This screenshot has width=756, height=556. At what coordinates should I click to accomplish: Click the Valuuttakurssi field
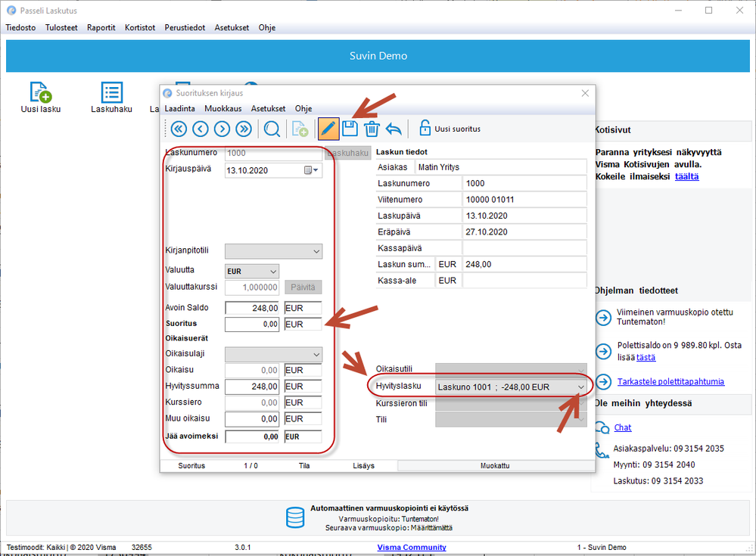(x=252, y=287)
